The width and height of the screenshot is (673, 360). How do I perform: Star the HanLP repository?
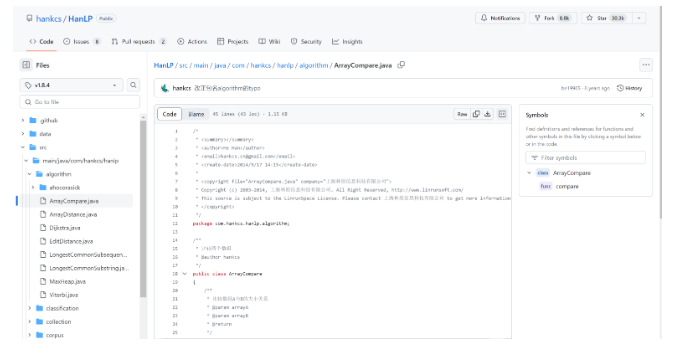607,18
